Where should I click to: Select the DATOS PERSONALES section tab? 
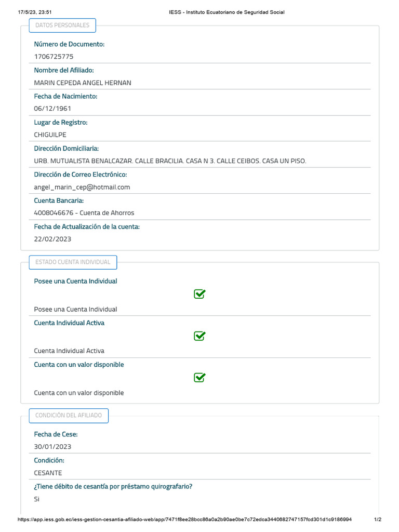point(62,25)
